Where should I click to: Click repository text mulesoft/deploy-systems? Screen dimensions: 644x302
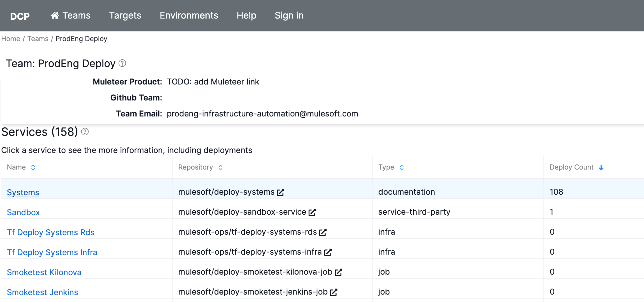click(226, 192)
